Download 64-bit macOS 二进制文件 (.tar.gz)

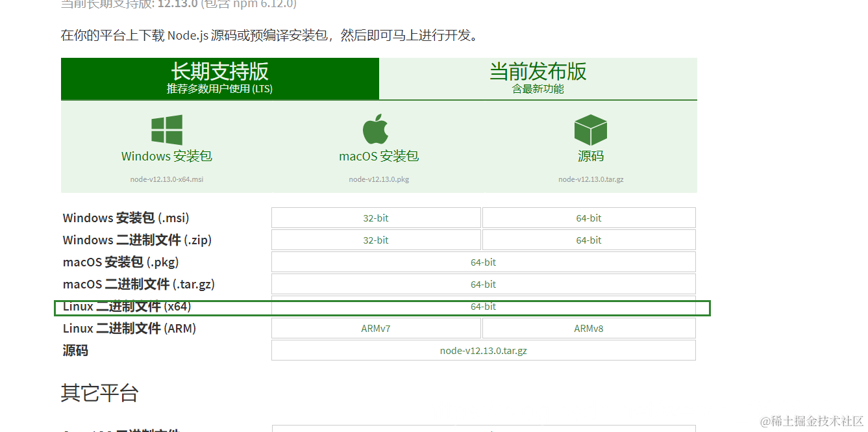pyautogui.click(x=484, y=285)
